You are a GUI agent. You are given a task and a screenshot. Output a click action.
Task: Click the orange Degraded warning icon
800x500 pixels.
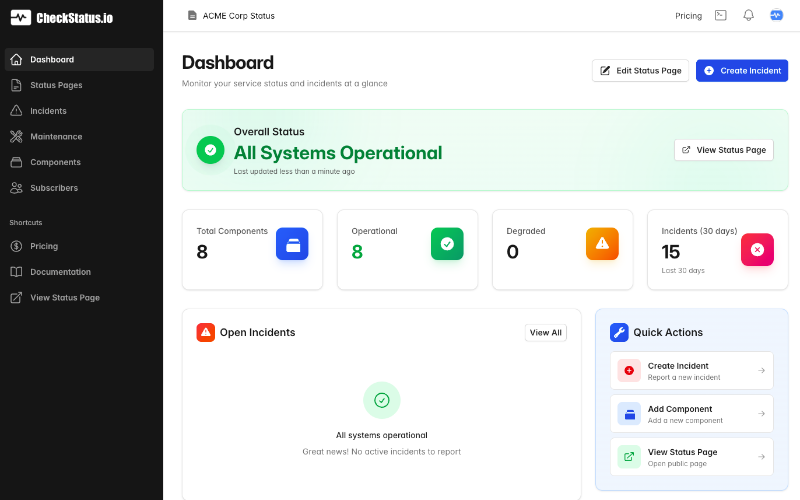pos(602,244)
